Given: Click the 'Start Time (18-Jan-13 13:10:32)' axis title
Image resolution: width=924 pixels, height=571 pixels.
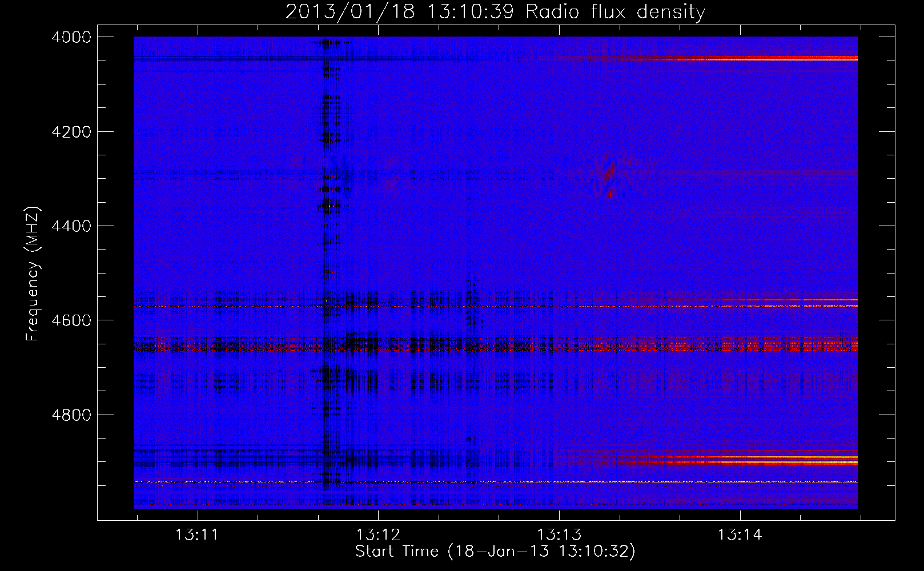Looking at the screenshot, I should (495, 552).
